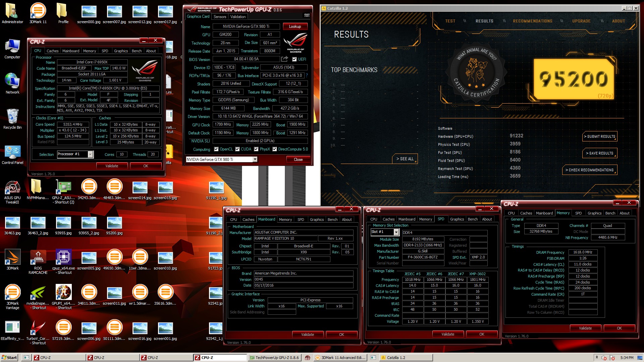Viewport: 644px width, 362px height.
Task: Click the Lookup button in GPU-Z
Action: pyautogui.click(x=295, y=26)
